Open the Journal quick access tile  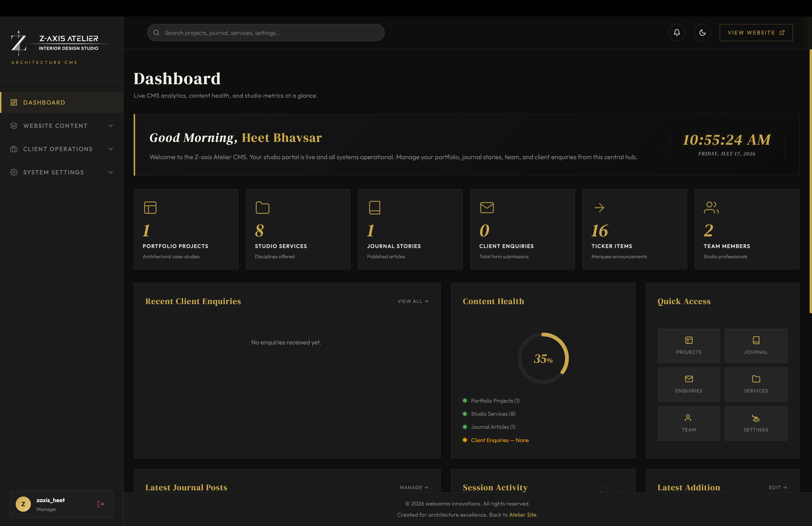(x=756, y=346)
